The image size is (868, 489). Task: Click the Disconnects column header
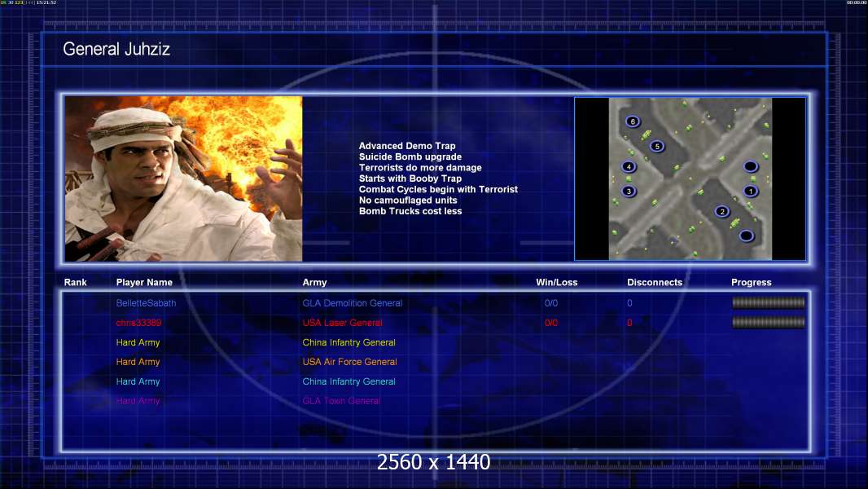(655, 283)
